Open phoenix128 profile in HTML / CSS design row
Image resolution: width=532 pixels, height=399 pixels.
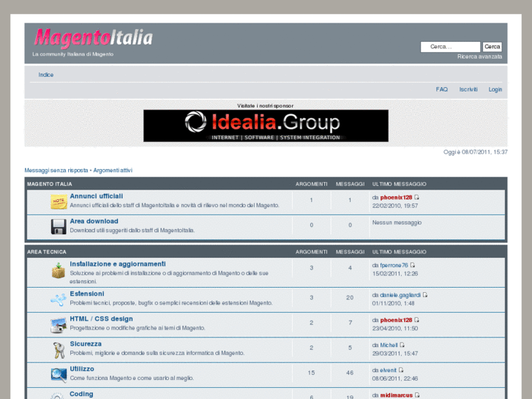pos(396,320)
